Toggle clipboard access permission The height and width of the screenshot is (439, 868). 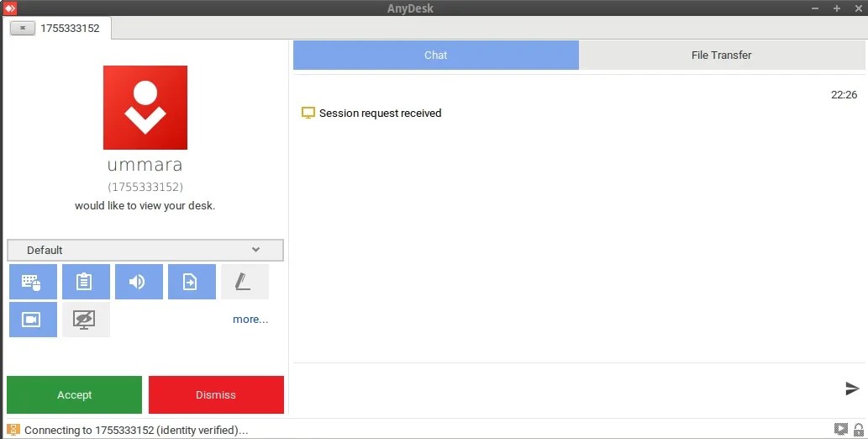tap(86, 282)
